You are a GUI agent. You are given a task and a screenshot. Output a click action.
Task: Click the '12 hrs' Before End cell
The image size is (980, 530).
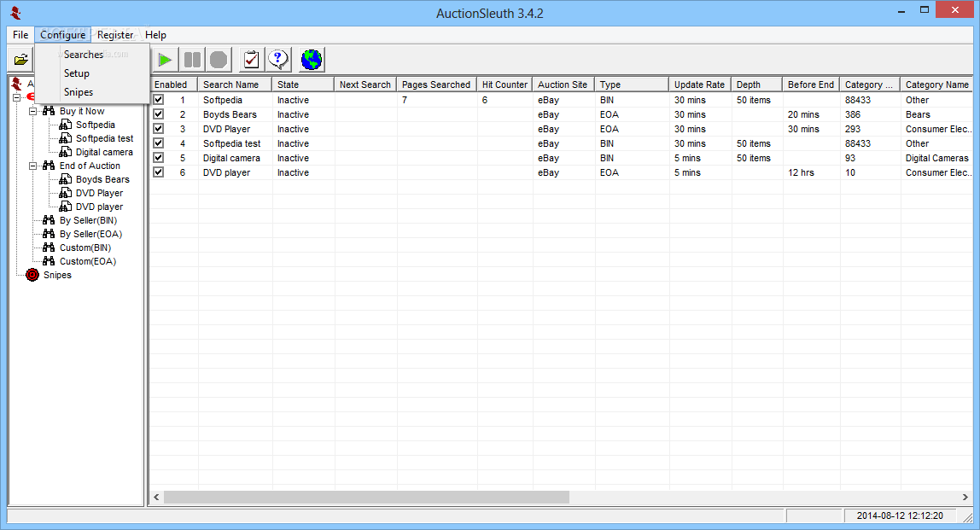coord(801,172)
